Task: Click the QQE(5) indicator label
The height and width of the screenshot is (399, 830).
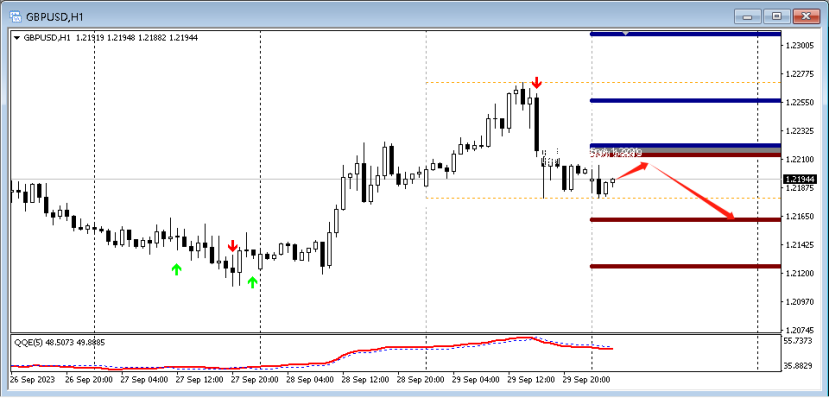Action: pyautogui.click(x=26, y=342)
